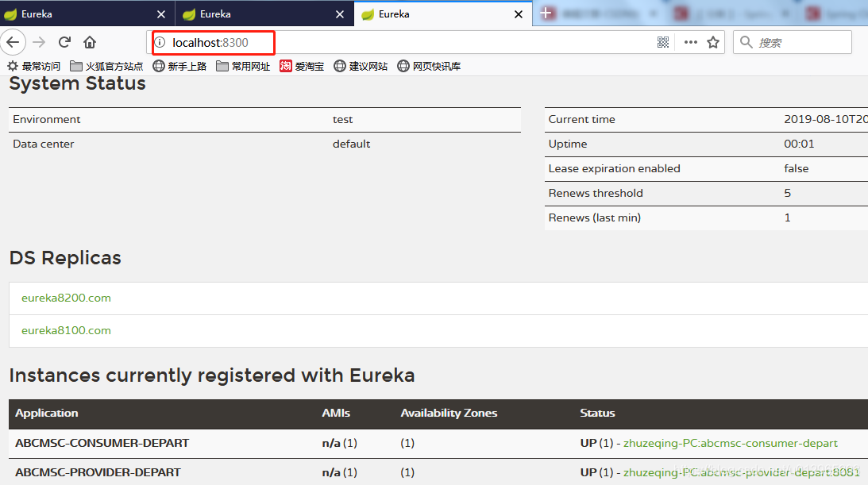
Task: Open zhuzeqing-PC:abcmsc-provider-depart:8081 instance link
Action: pos(741,472)
